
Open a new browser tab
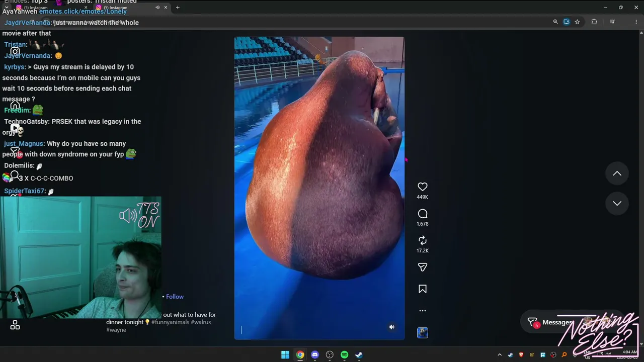coord(178,8)
